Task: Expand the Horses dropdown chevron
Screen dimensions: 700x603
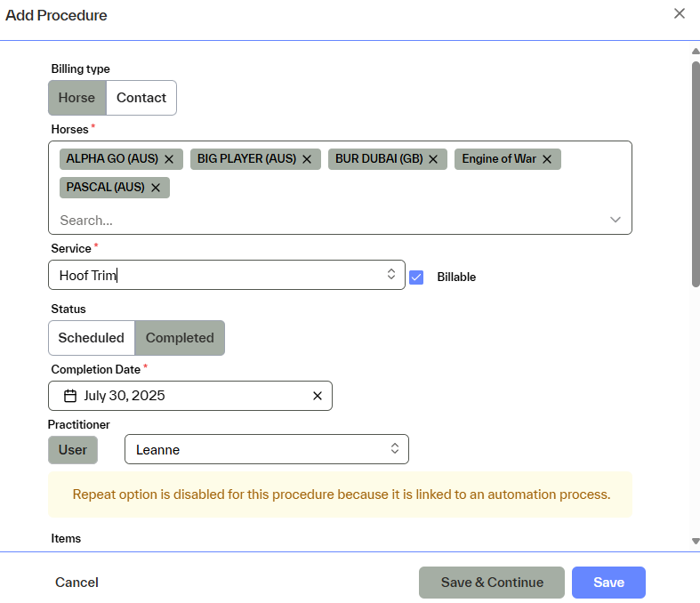Action: [x=616, y=220]
